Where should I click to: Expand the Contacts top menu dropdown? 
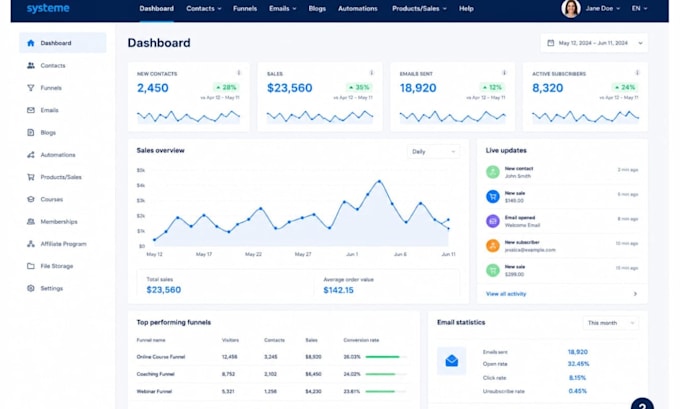219,9
